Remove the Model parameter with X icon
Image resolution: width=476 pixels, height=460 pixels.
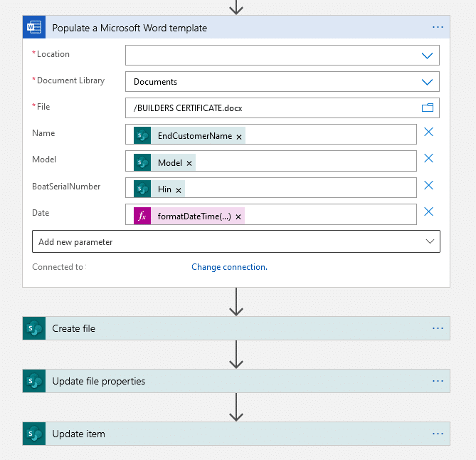coord(428,159)
